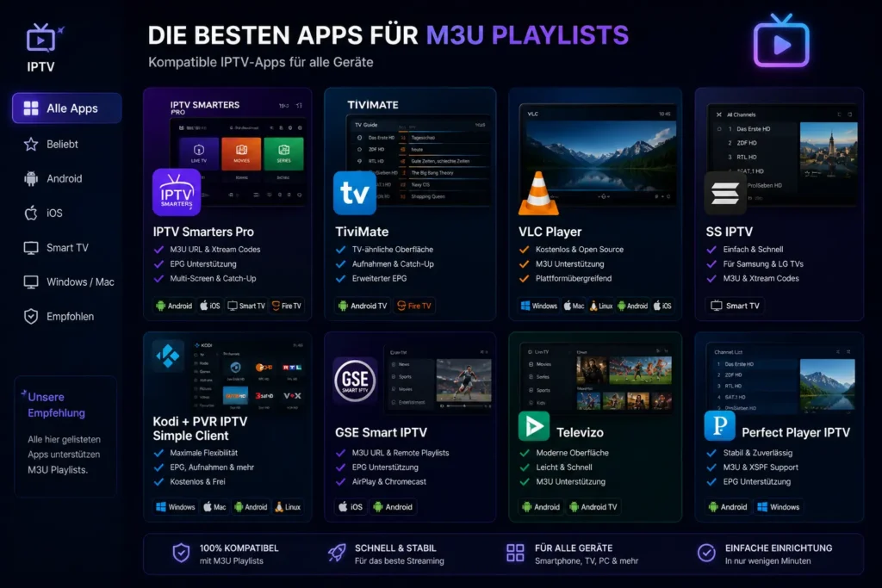Open the SS IPTV title
The height and width of the screenshot is (588, 882).
(729, 232)
